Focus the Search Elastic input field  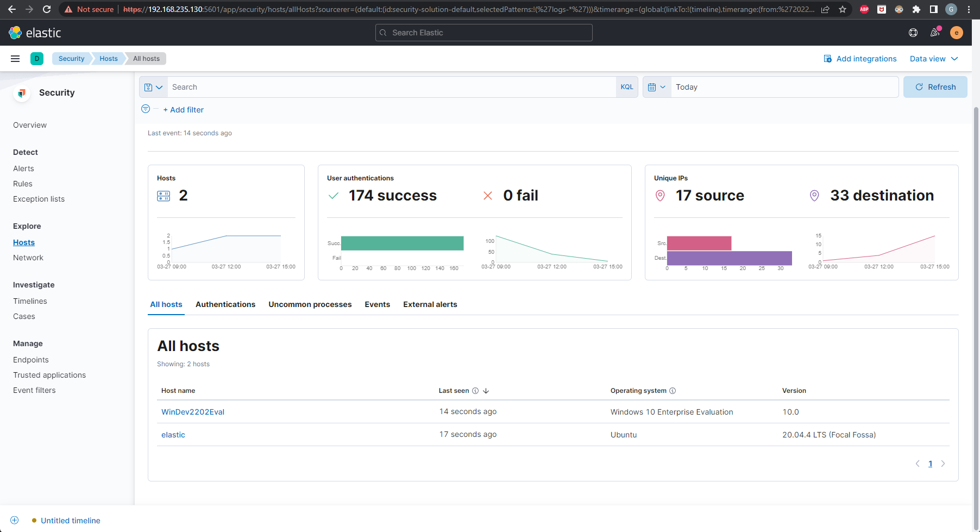[x=483, y=33]
